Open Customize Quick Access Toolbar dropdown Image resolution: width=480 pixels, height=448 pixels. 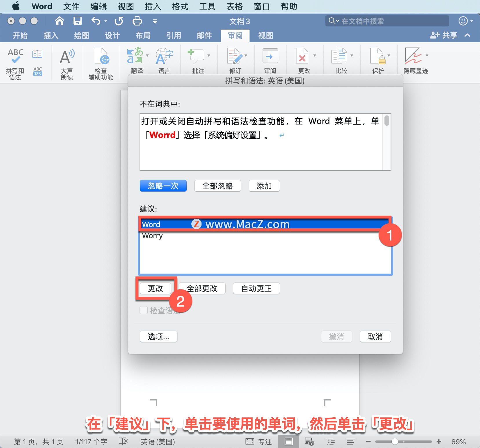(155, 21)
